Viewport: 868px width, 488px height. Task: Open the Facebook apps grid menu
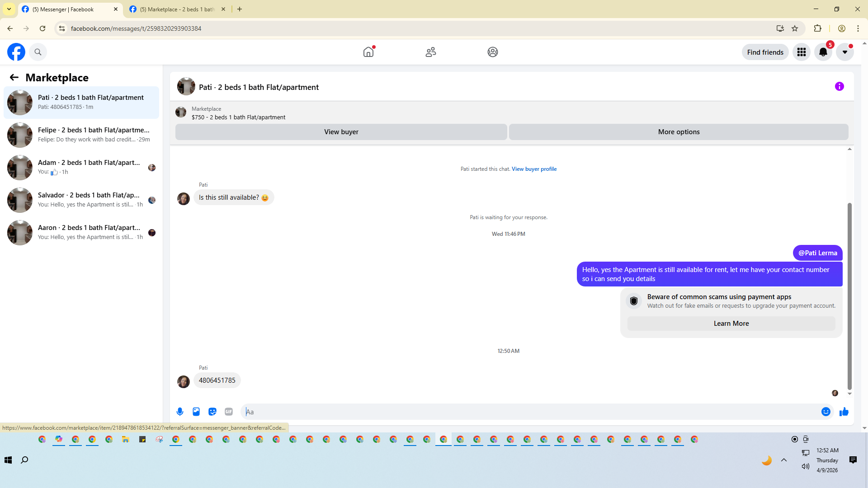[801, 52]
